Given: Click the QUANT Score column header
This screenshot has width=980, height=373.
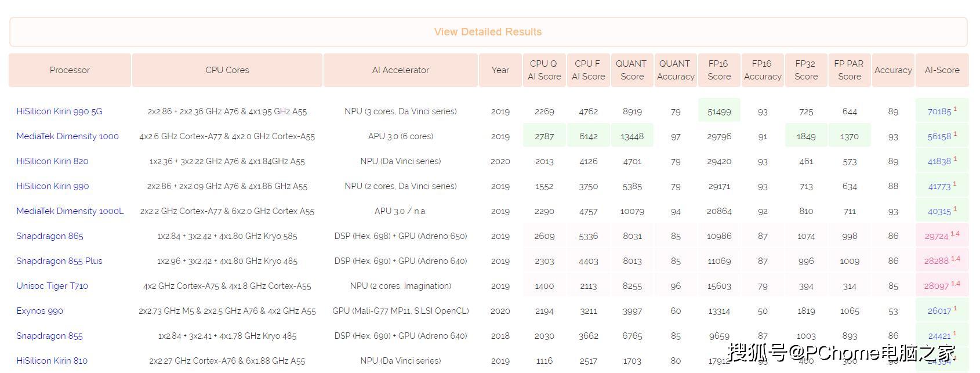Looking at the screenshot, I should (x=631, y=70).
